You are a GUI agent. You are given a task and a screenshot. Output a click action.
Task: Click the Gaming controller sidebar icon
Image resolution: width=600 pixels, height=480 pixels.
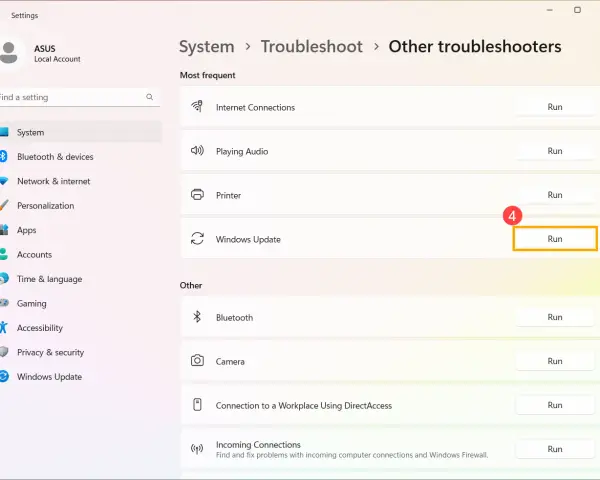(x=4, y=303)
